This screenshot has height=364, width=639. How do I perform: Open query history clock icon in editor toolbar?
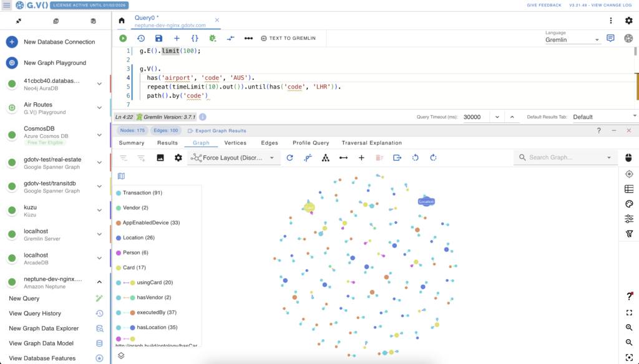tap(141, 38)
